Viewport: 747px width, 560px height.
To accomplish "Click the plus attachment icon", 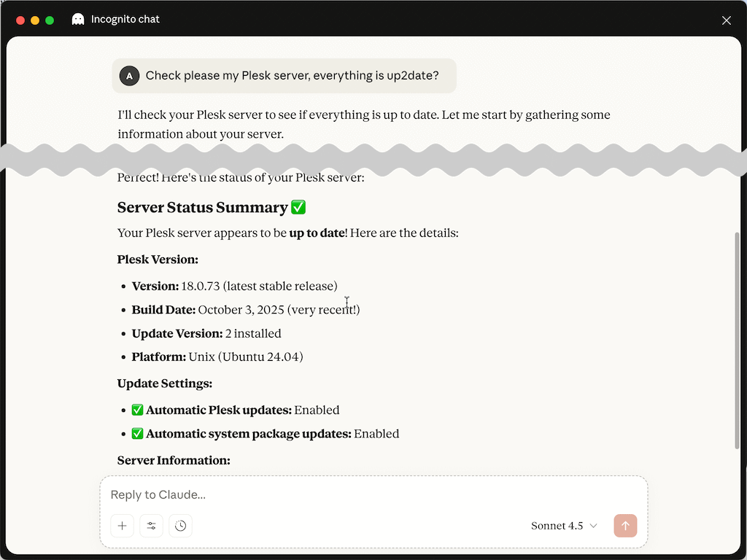I will tap(122, 526).
